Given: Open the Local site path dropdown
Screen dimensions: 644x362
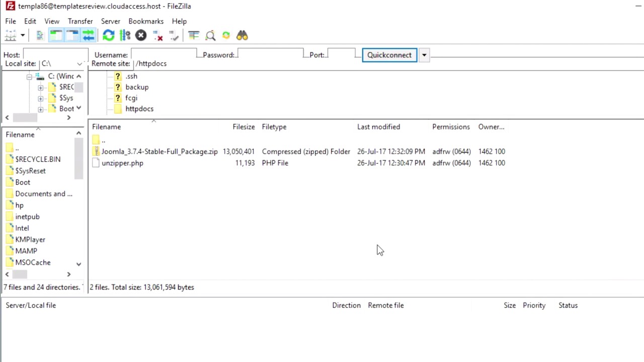Looking at the screenshot, I should point(79,64).
